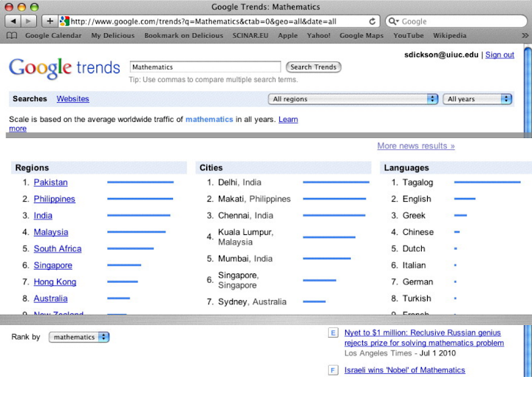Open My Delicious bookmark
The image size is (532, 399).
tap(112, 35)
